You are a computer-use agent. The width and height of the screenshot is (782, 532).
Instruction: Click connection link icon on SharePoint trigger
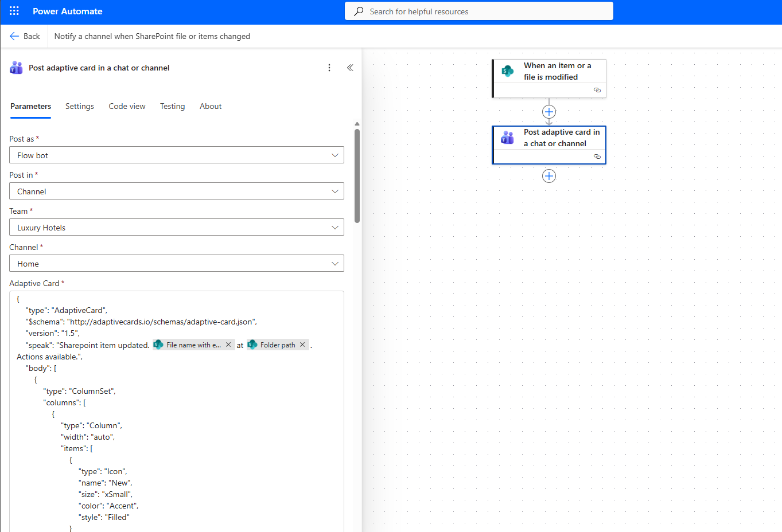pos(597,90)
